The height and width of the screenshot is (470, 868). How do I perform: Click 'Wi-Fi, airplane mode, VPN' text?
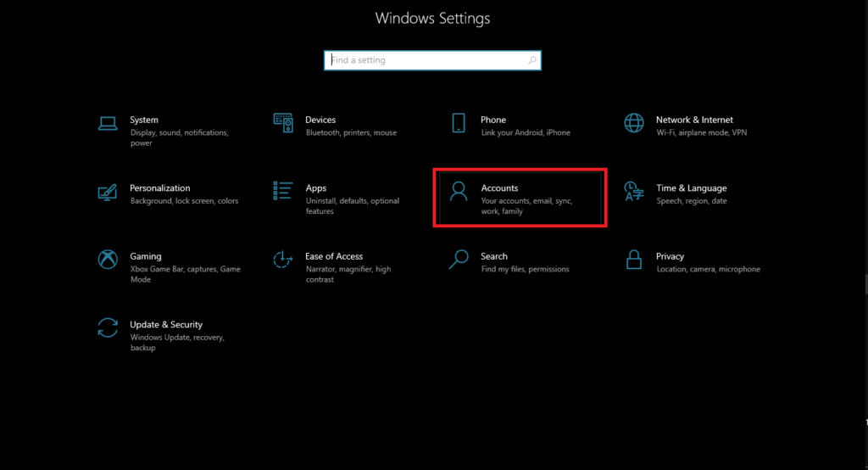(x=701, y=132)
